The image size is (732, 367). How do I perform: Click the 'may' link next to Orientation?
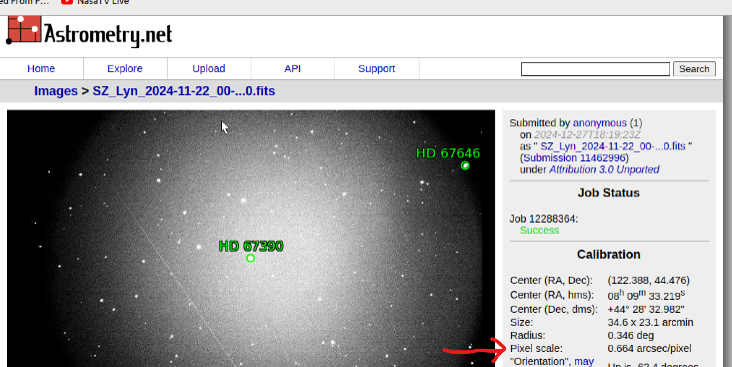coord(584,361)
